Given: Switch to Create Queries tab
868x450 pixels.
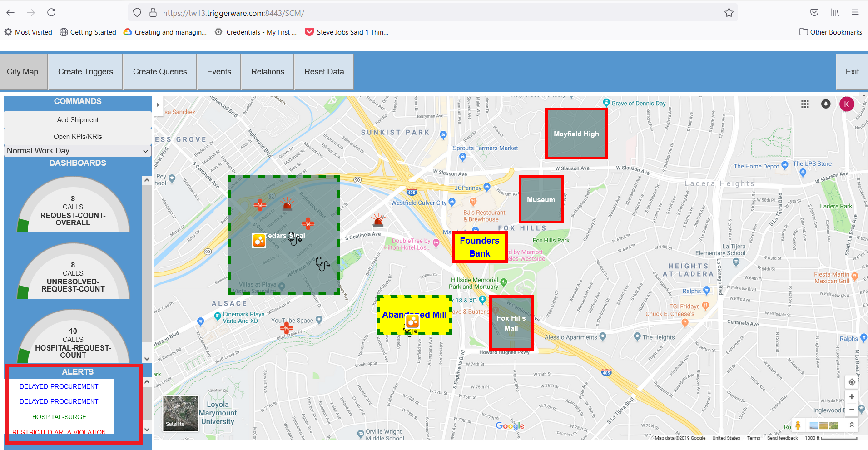Looking at the screenshot, I should [x=160, y=72].
